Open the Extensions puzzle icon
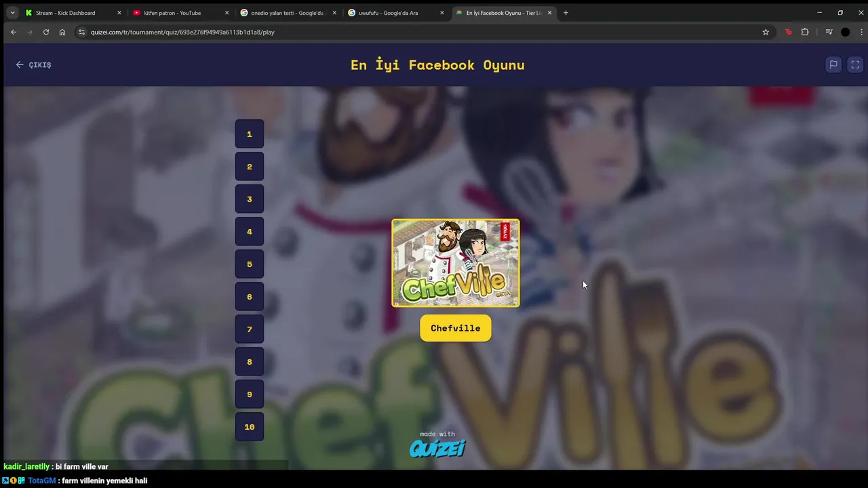 [805, 32]
